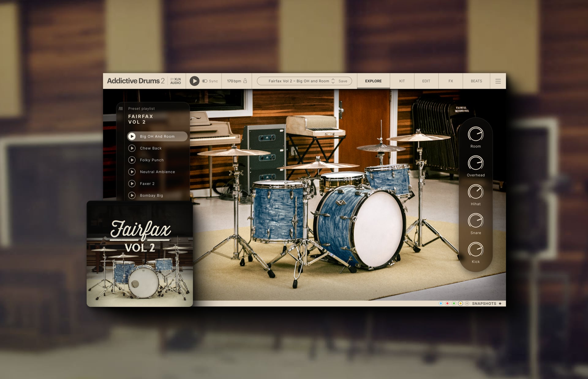Screen dimensions: 588x379
Task: Click the play button in the top toolbar
Action: (x=194, y=81)
